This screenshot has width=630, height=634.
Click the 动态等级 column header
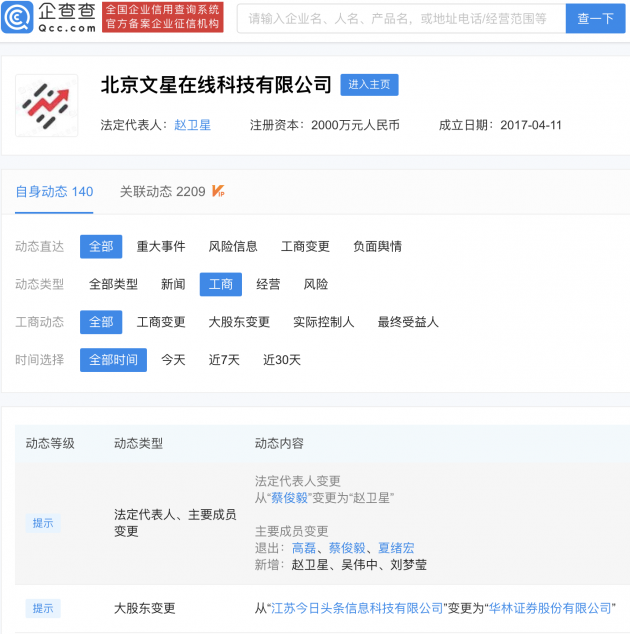point(50,444)
